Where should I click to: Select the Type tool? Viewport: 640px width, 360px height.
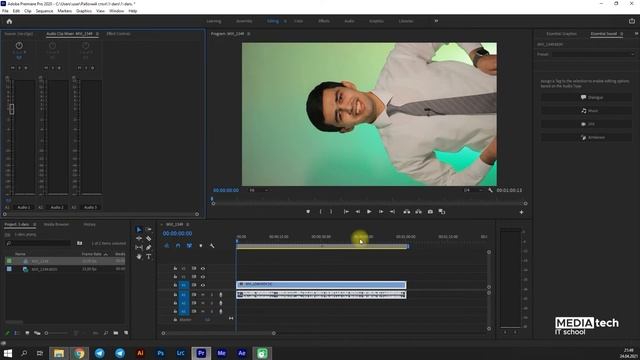click(x=149, y=256)
